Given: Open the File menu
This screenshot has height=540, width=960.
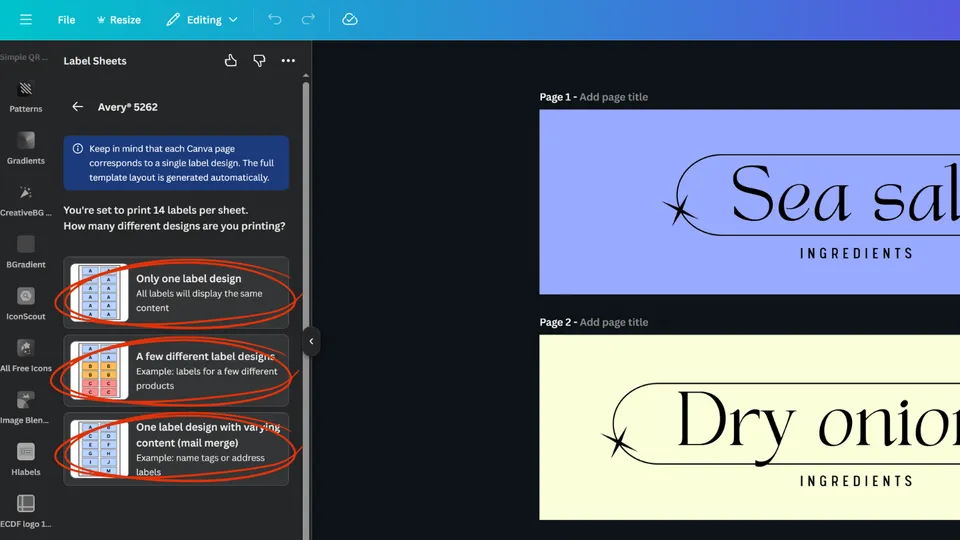Looking at the screenshot, I should click(x=66, y=20).
